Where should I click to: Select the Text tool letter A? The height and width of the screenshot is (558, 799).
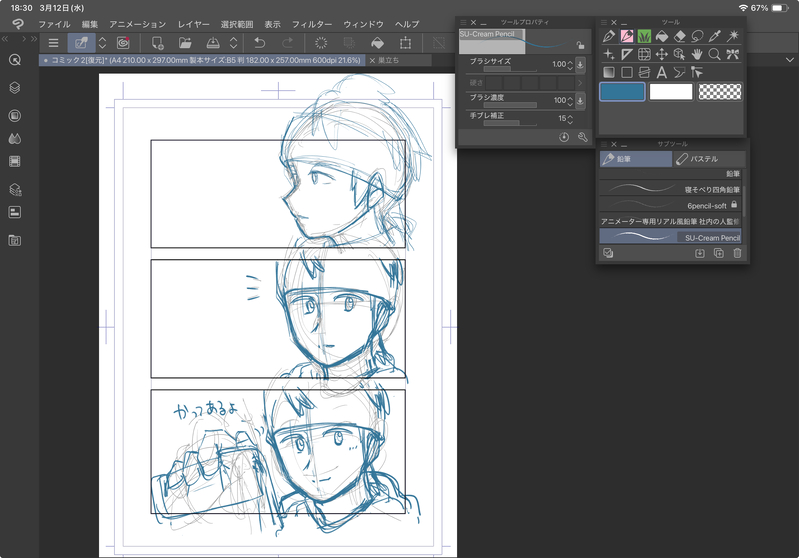(661, 72)
